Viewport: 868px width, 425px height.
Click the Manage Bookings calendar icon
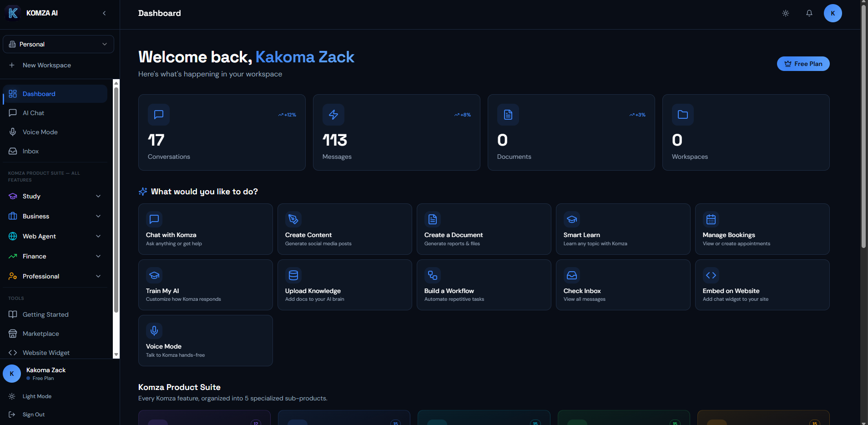pos(711,219)
